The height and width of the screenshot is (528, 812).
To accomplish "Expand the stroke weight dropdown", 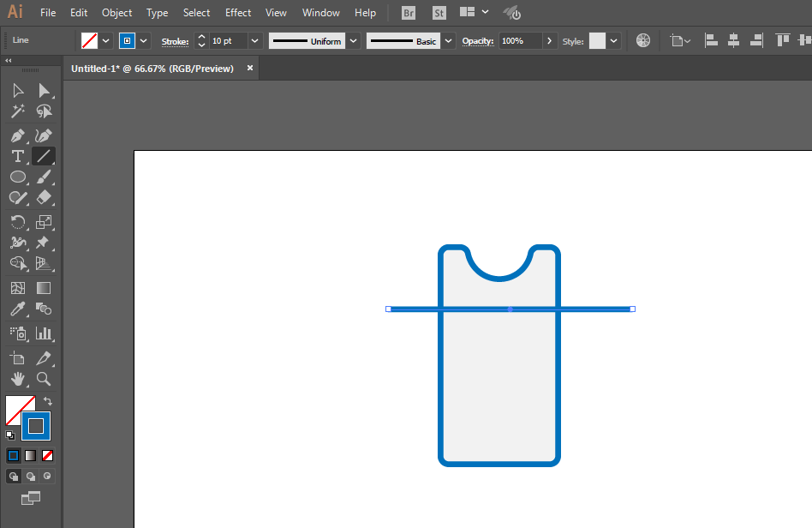I will point(254,41).
